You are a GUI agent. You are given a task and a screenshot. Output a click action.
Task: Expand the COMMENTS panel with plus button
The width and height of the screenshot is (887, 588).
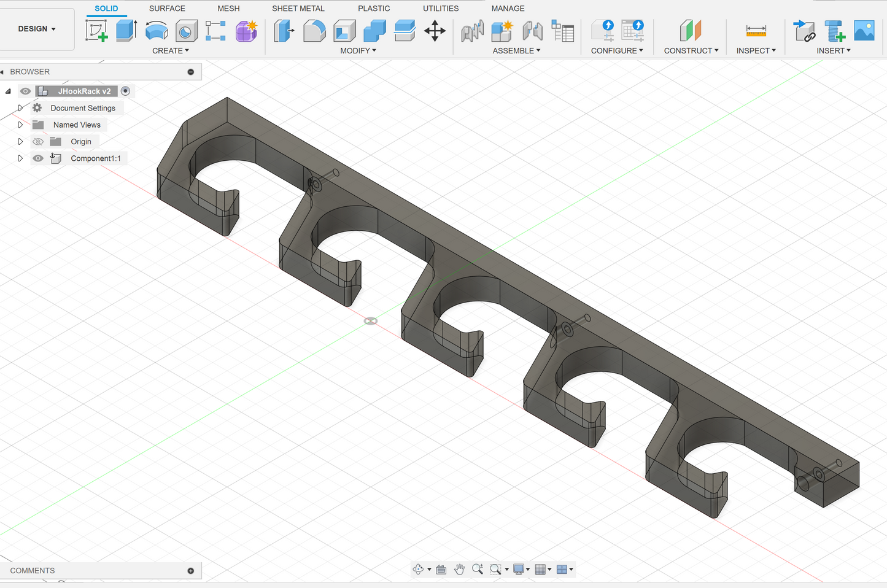191,571
